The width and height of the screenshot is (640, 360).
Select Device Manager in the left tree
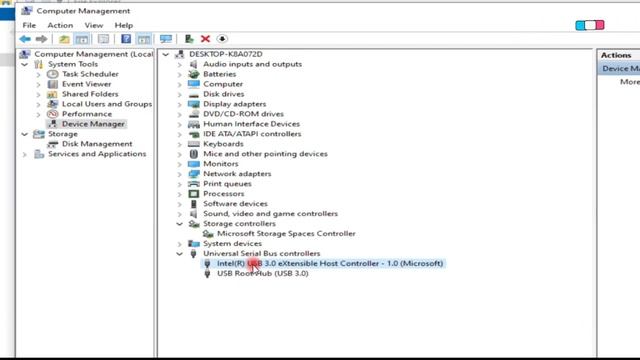click(x=93, y=124)
